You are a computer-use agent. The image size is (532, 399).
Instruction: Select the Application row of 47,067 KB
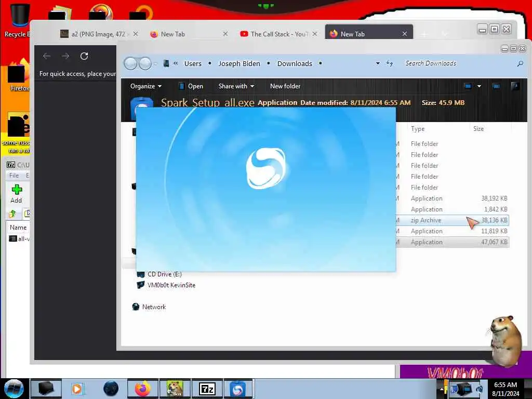(453, 242)
